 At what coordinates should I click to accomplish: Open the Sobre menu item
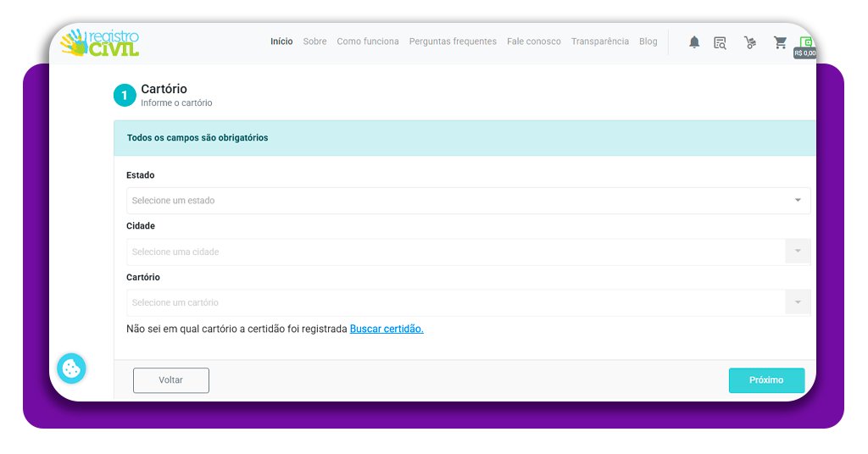(x=314, y=42)
